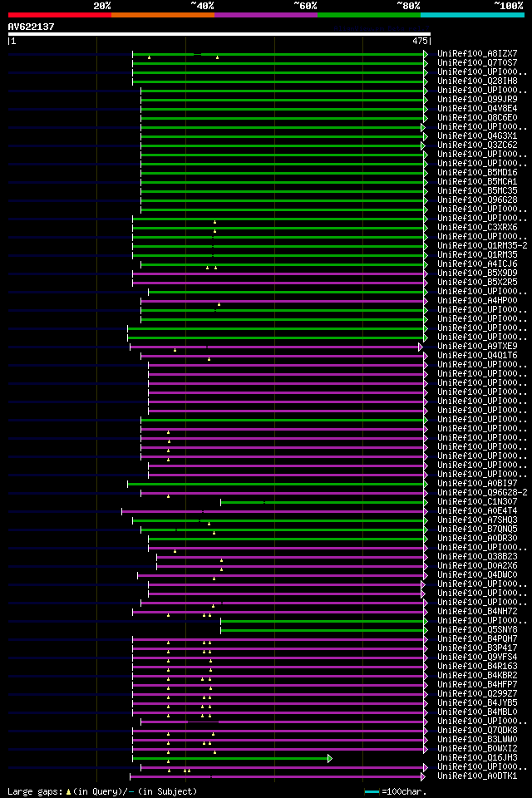
Task: Click the short green alignment bar for Q16JH3
Action: 230,758
